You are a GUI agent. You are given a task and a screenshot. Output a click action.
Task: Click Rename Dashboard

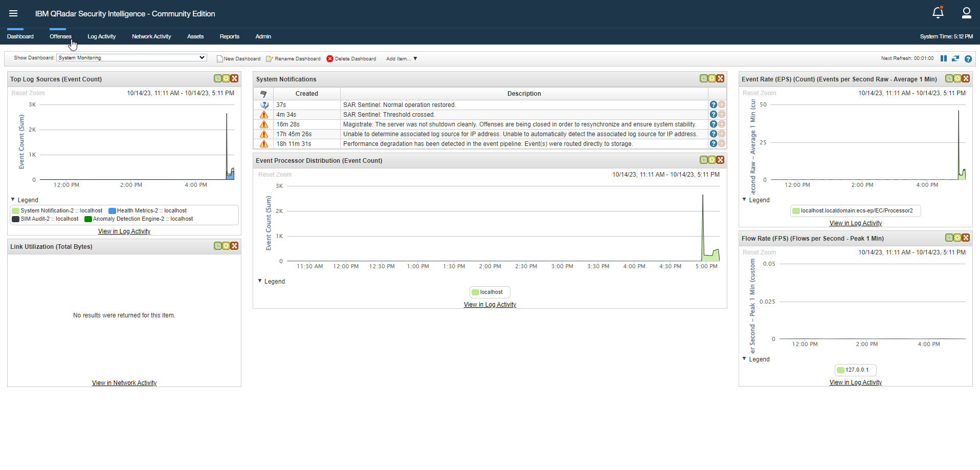293,59
